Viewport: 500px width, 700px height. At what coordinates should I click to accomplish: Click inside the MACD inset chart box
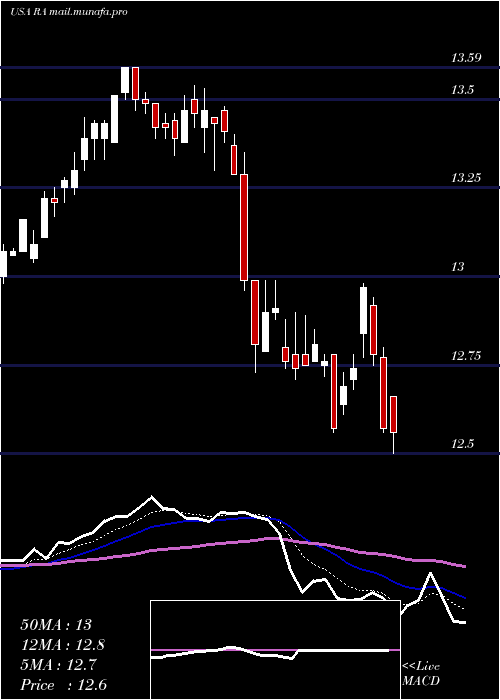(275, 650)
